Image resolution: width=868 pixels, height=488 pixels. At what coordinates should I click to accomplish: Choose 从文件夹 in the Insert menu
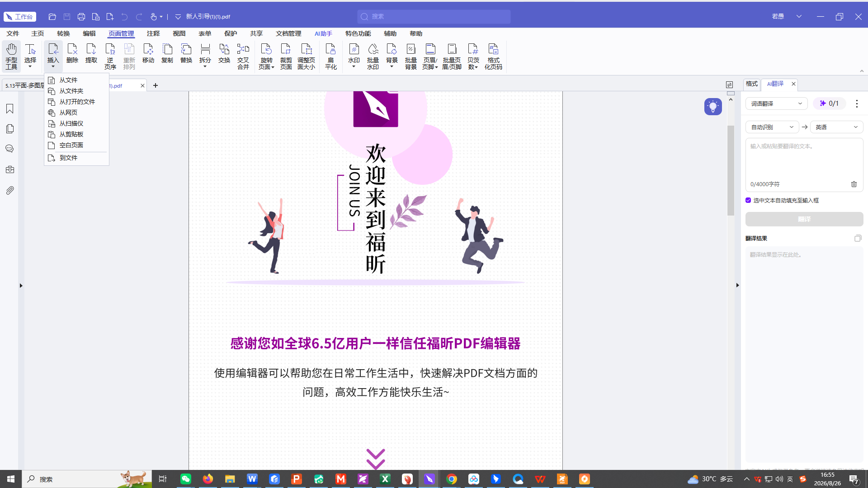tap(76, 91)
